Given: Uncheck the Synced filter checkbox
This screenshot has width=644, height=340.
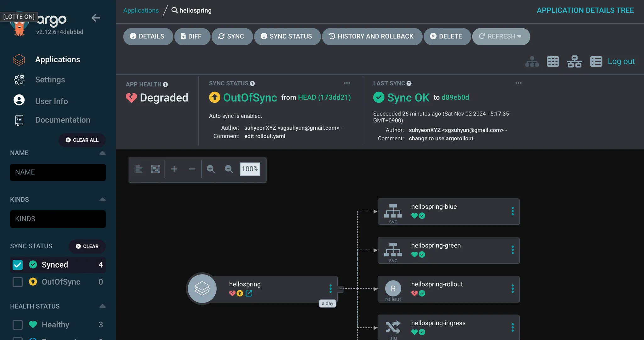Looking at the screenshot, I should 18,265.
